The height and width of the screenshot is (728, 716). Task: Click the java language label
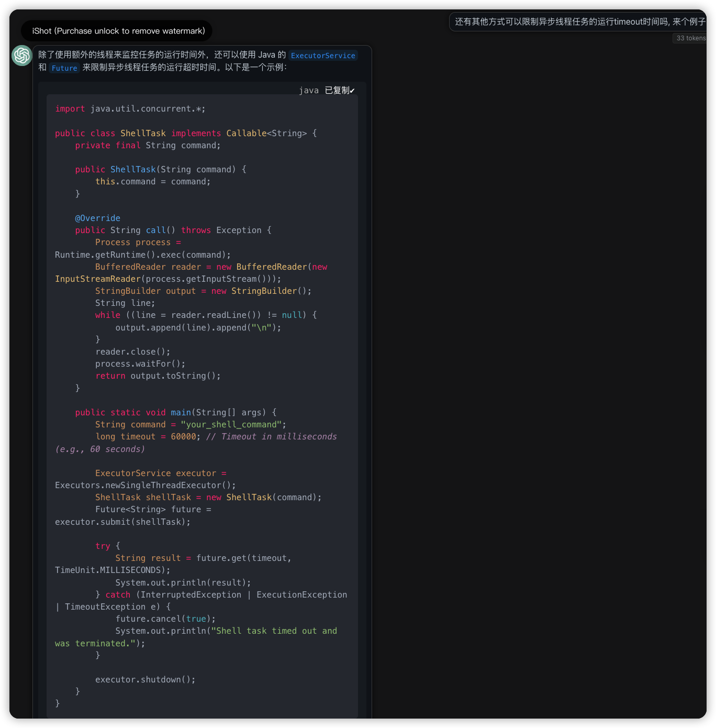[308, 90]
